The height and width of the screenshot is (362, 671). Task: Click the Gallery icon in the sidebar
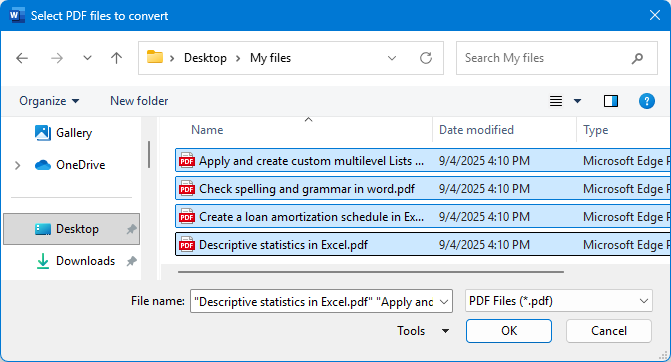(x=43, y=133)
